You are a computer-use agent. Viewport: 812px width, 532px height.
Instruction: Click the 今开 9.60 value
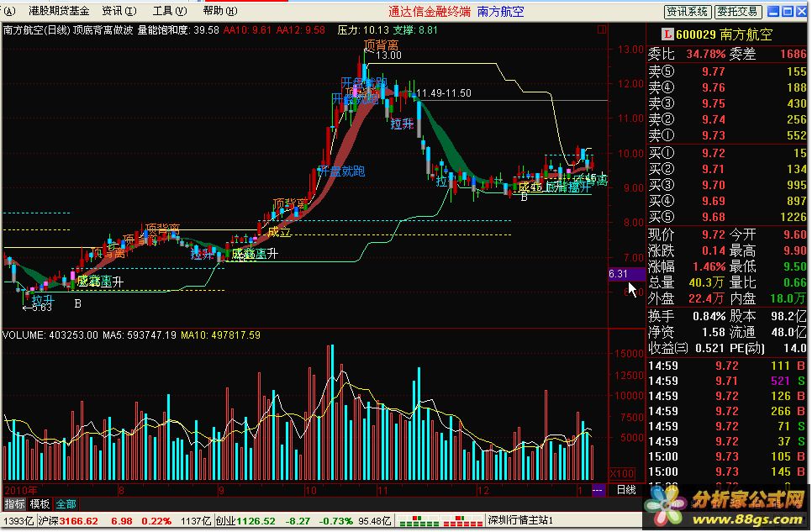pos(795,234)
